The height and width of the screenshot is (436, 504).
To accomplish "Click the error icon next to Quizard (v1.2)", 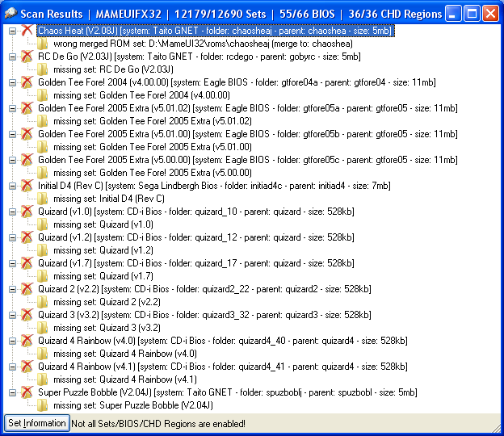I will [27, 237].
